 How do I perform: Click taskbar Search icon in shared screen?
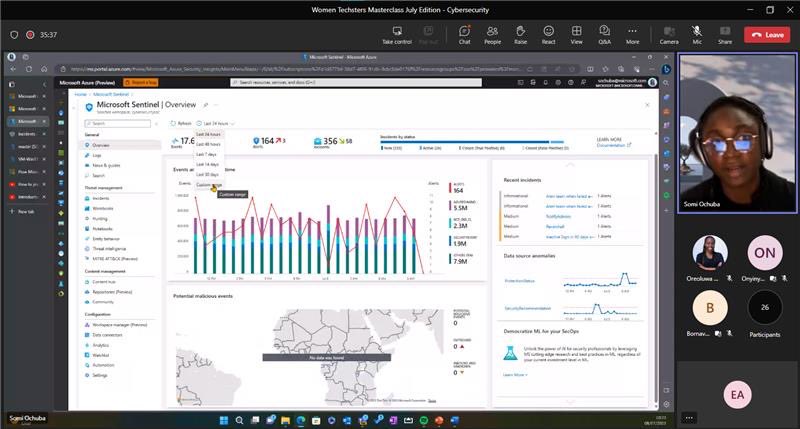[239, 420]
